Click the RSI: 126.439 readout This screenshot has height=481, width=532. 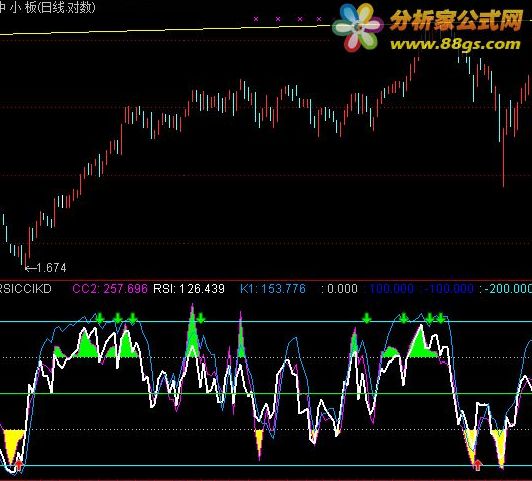pyautogui.click(x=189, y=289)
